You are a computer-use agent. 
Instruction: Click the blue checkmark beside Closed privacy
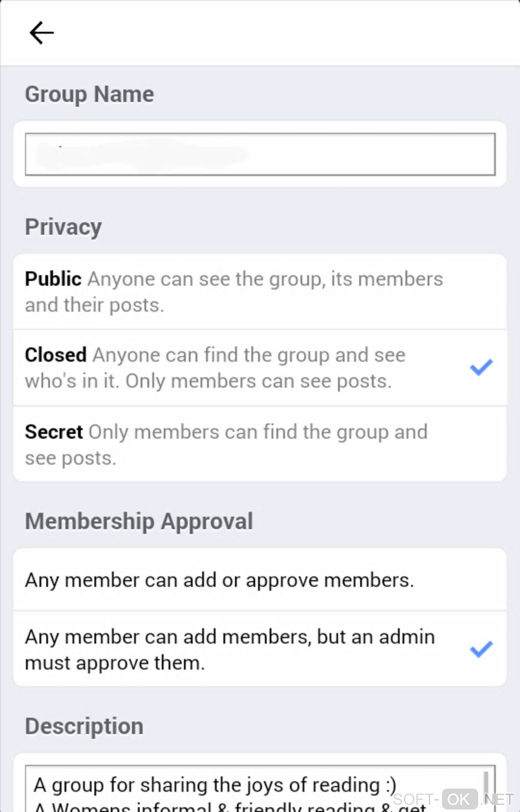(481, 367)
